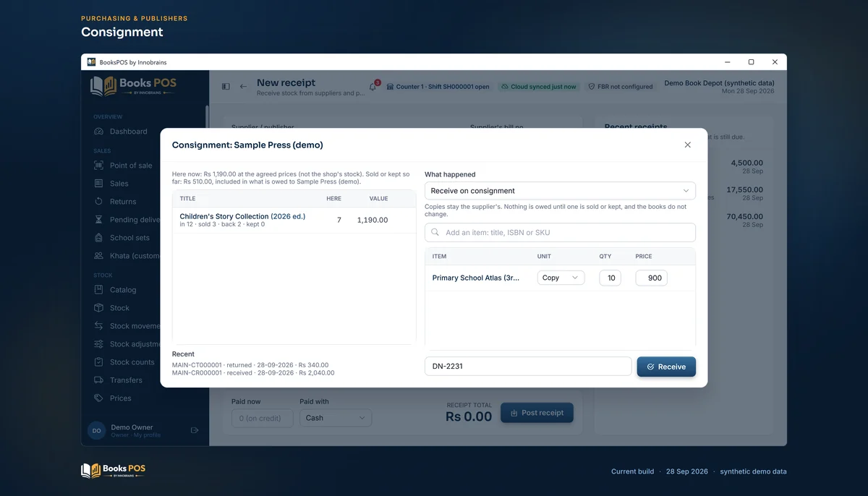
Task: Click the VALUE column header
Action: coord(378,198)
